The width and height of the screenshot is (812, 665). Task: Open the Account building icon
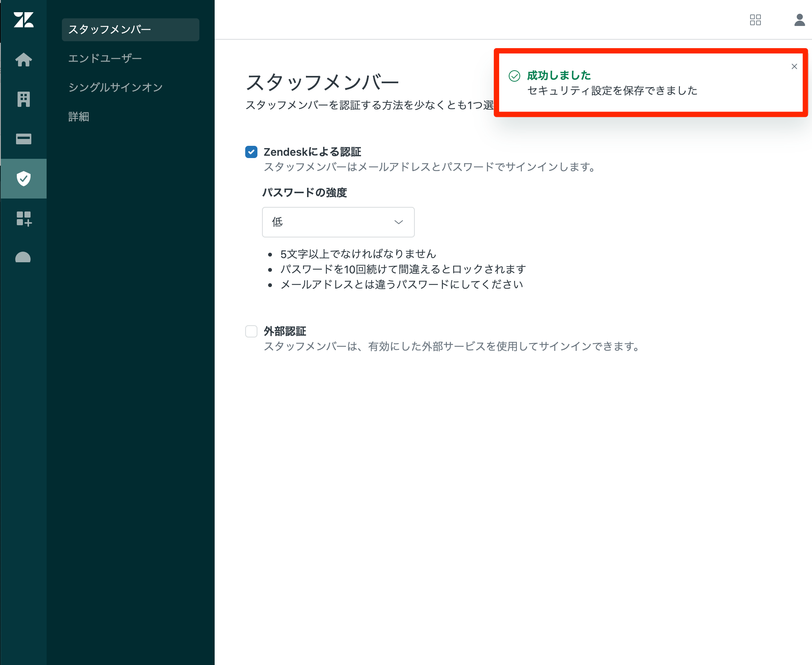(24, 99)
